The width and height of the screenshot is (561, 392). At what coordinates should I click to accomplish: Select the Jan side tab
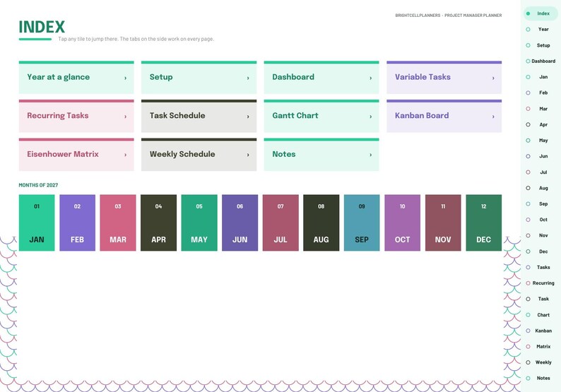pos(541,77)
